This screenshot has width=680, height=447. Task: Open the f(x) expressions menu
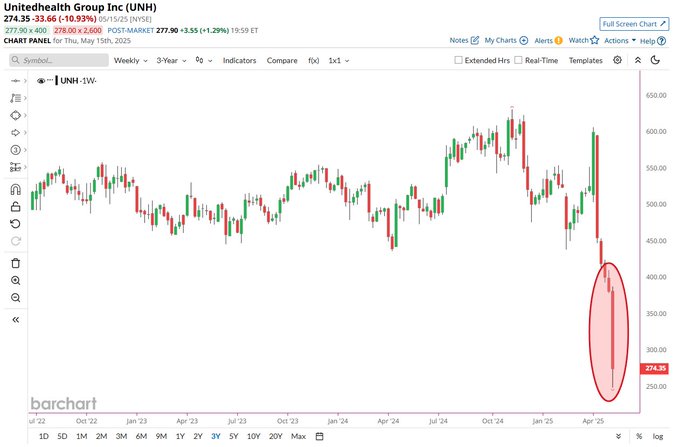(x=314, y=61)
